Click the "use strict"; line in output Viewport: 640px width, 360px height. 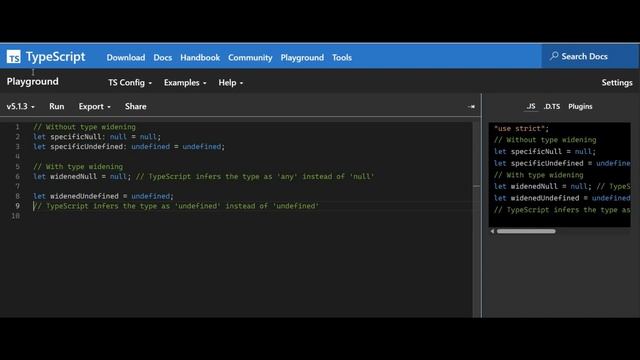click(x=521, y=128)
